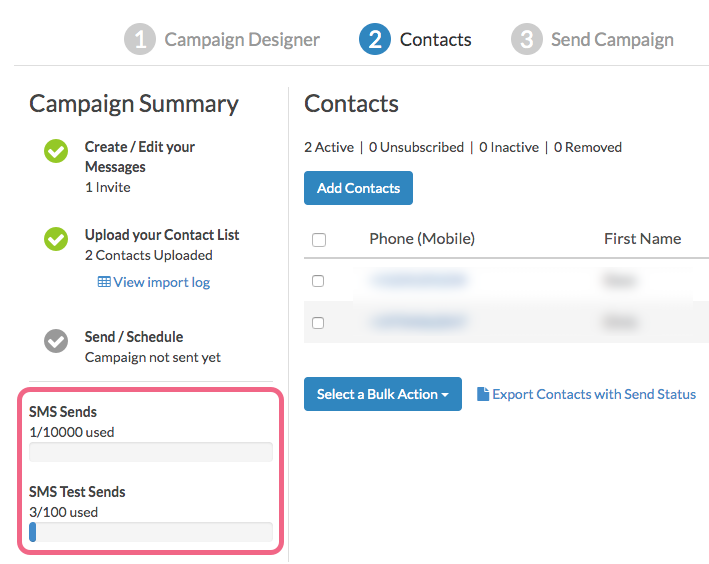Click the Add Contacts button
709x564 pixels.
pos(358,188)
